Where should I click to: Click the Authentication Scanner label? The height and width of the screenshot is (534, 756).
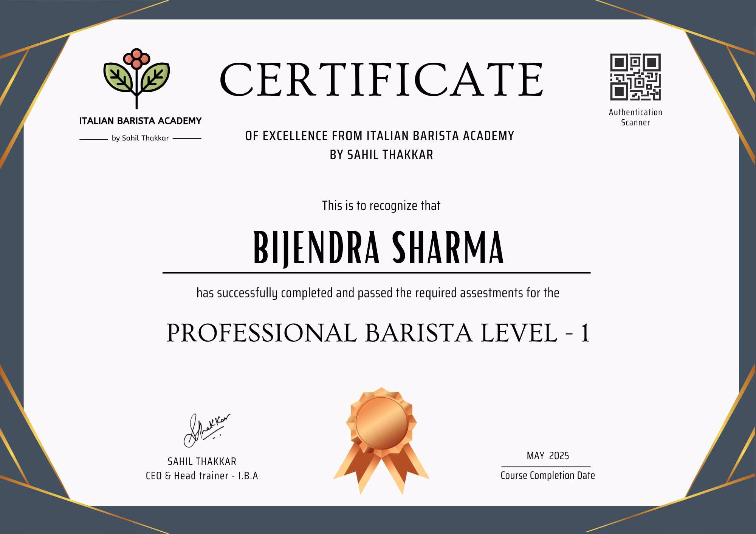pos(635,117)
